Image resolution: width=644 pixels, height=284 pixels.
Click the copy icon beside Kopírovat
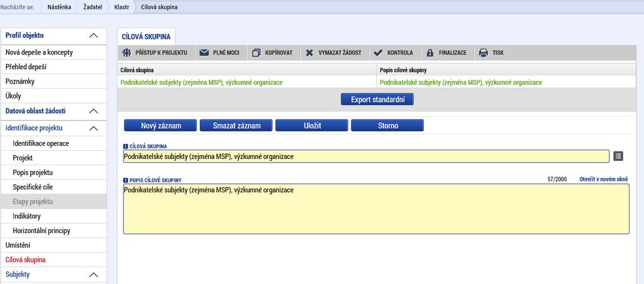coord(257,53)
